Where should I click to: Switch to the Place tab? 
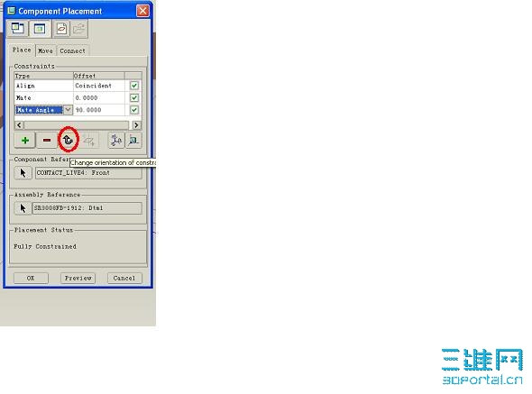(x=22, y=50)
